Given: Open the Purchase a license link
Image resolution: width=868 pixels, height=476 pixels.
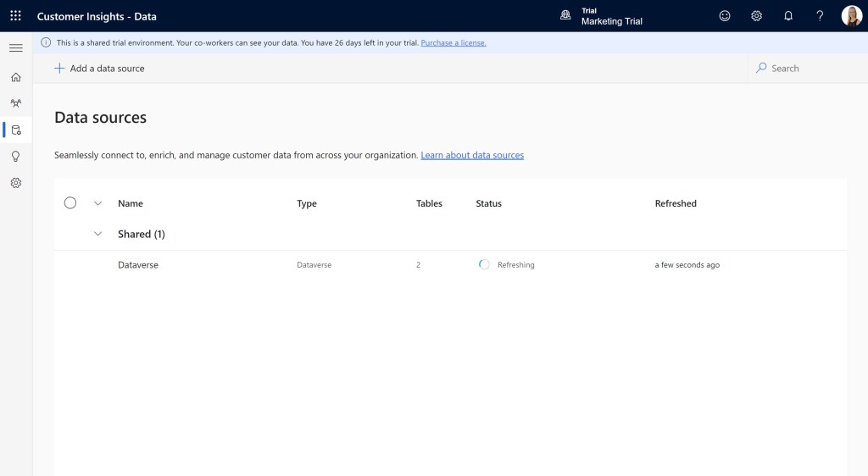Looking at the screenshot, I should 453,42.
